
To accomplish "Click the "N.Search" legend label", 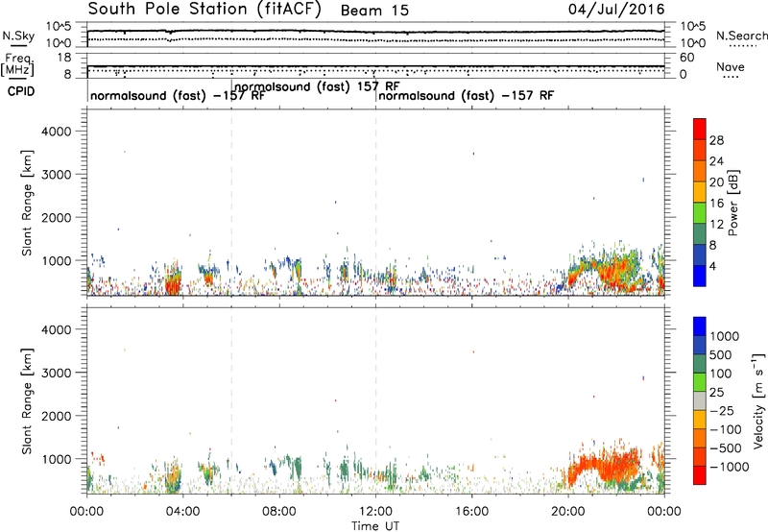I will [x=741, y=36].
